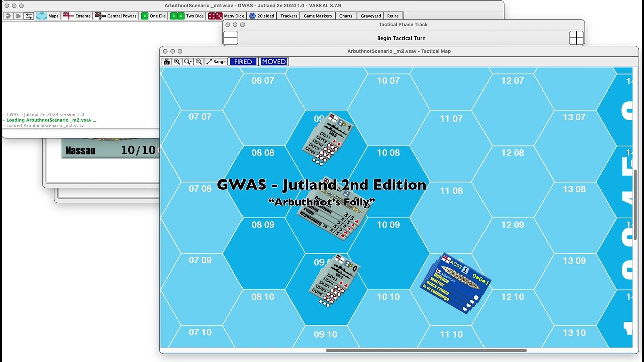The image size is (644, 362).
Task: Click the 'GWAS – Jutland 2e 2024 version 1.0' log line
Action: point(43,115)
